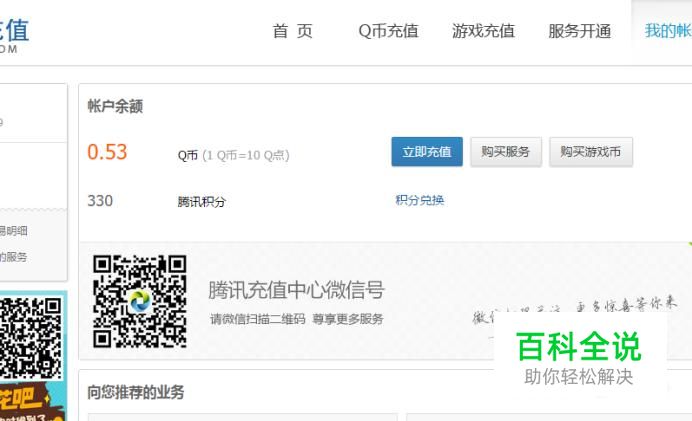The image size is (692, 421).
Task: Click the 充值 site logo at top left
Action: tap(14, 35)
